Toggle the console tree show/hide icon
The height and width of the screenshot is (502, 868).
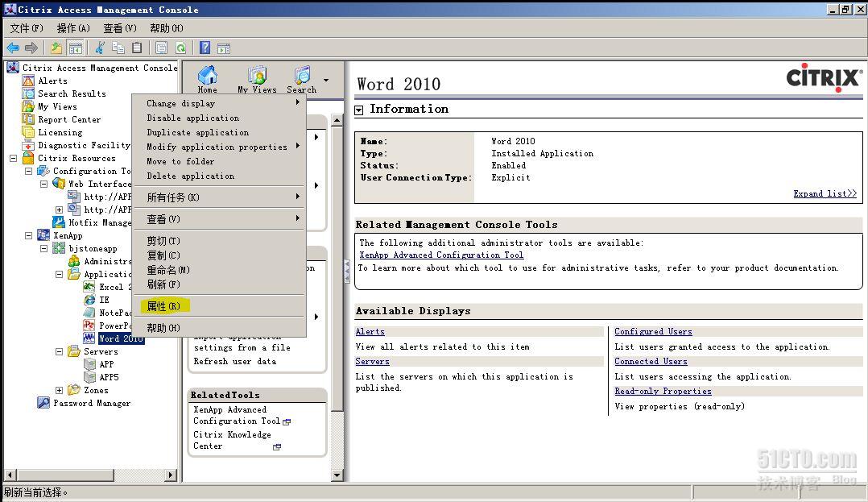76,48
